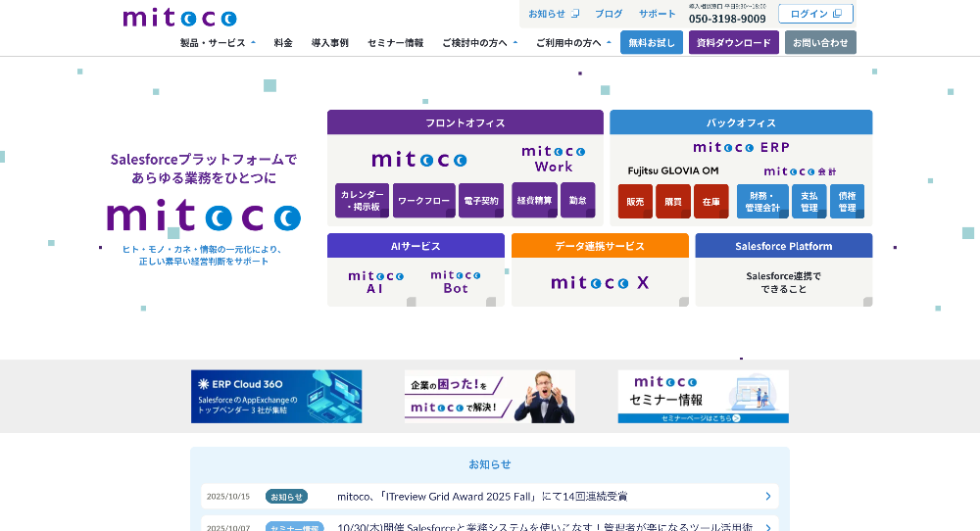This screenshot has width=980, height=531.
Task: Click the mitoco X logo
Action: point(600,282)
